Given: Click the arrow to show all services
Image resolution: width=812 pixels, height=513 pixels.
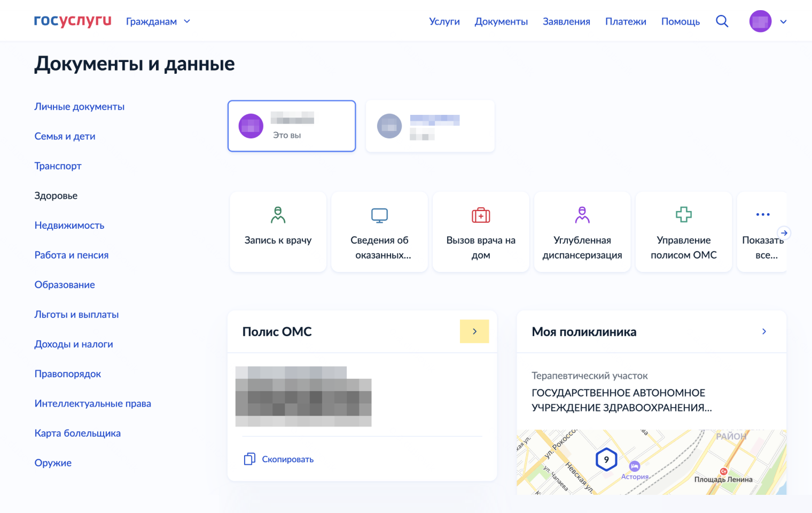Looking at the screenshot, I should 784,232.
